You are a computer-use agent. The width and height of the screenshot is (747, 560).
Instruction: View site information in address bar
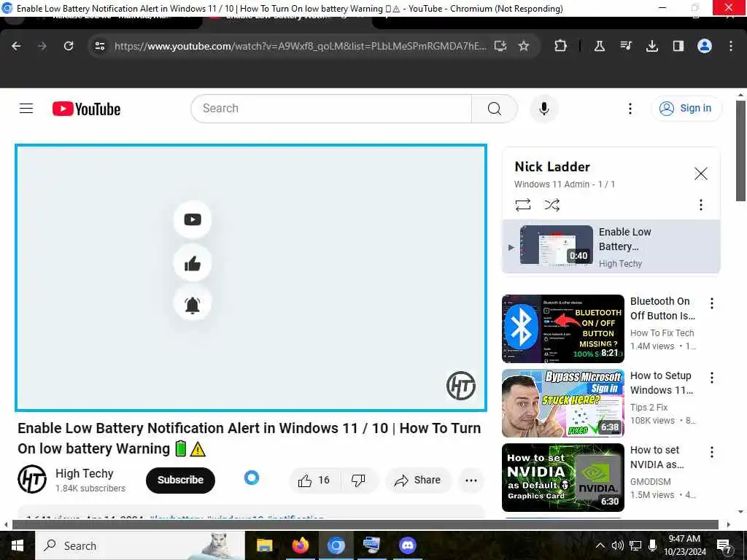point(99,46)
